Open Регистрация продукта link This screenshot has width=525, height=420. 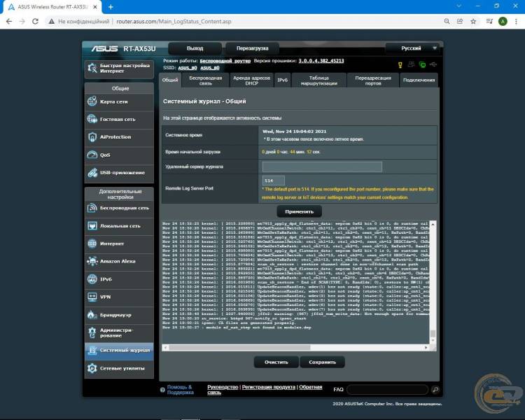tap(269, 387)
